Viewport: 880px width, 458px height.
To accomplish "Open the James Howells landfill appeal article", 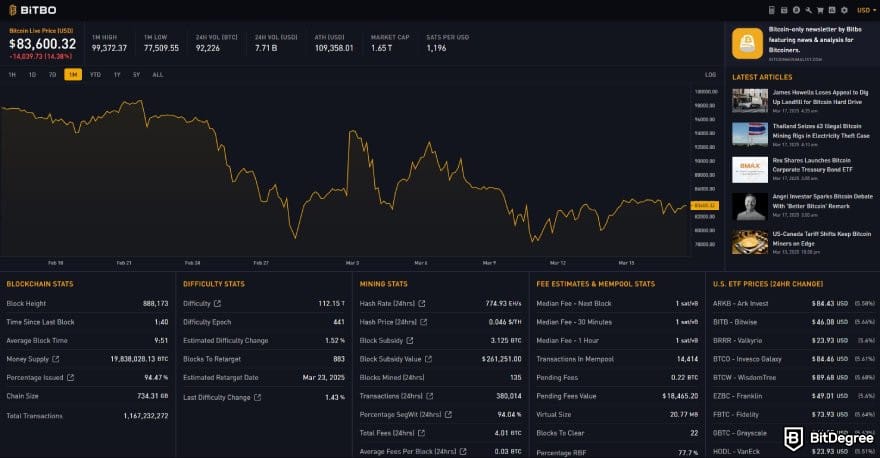I will coord(820,97).
